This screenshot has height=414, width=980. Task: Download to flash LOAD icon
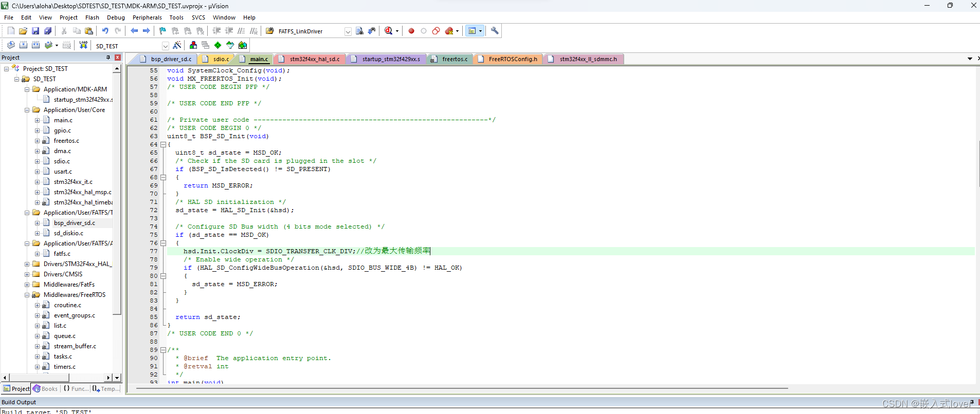83,45
